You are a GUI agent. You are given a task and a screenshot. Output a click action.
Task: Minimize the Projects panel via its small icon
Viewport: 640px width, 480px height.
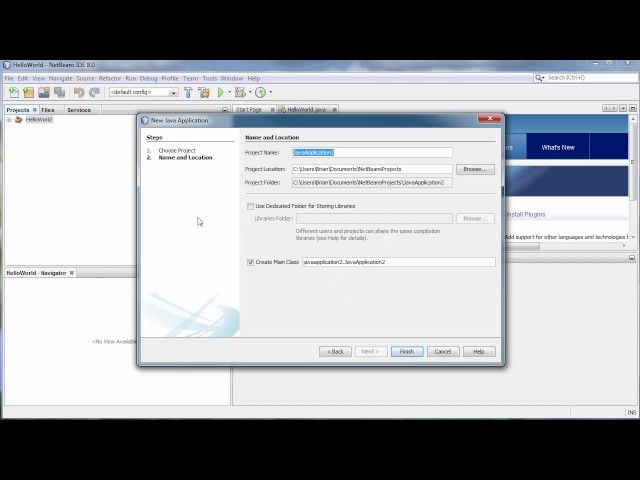[225, 109]
